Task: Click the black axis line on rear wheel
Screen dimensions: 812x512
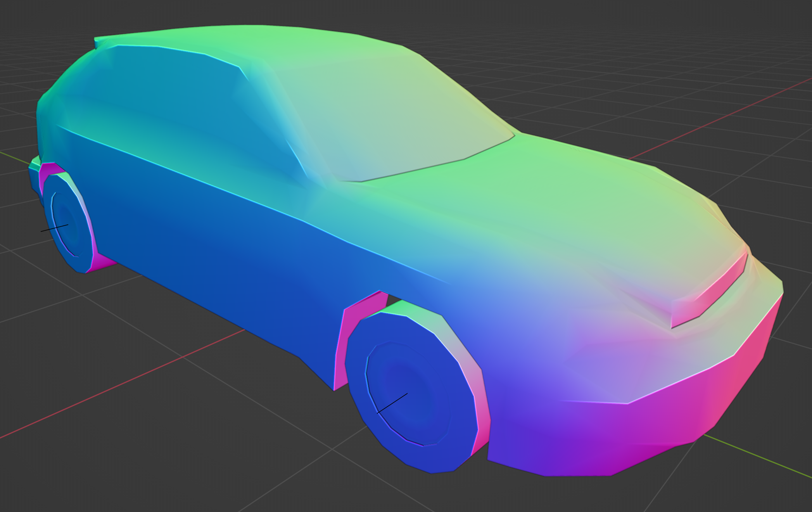Action: [x=54, y=228]
